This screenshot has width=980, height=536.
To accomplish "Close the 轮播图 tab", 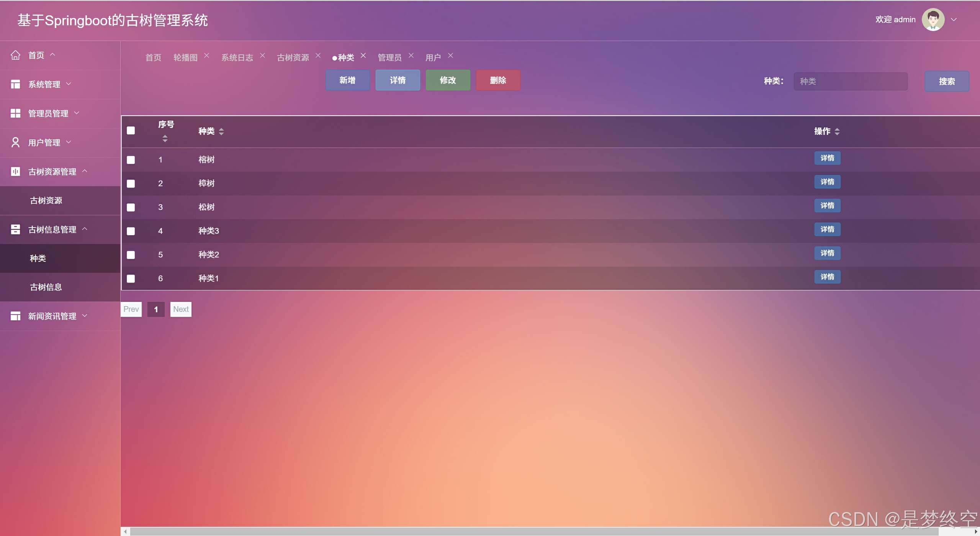I will pos(207,56).
